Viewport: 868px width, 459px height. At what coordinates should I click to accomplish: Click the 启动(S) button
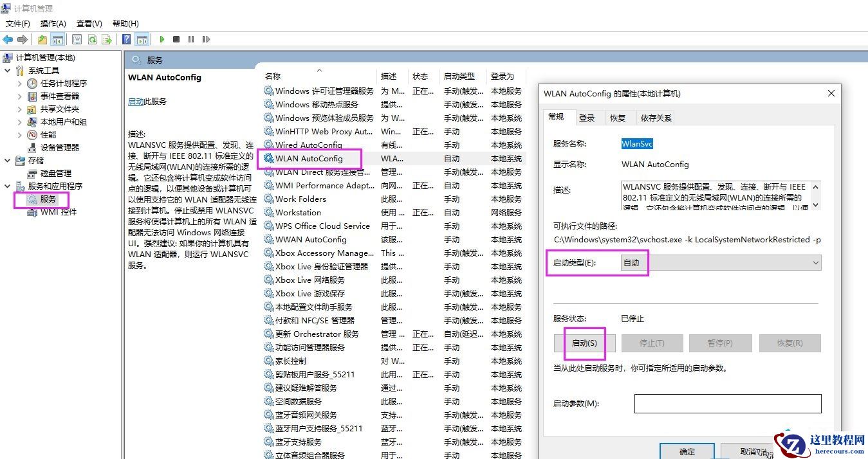tap(583, 343)
